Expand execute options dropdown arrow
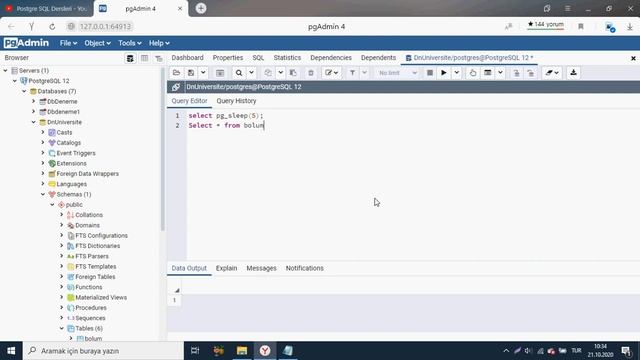 click(456, 73)
